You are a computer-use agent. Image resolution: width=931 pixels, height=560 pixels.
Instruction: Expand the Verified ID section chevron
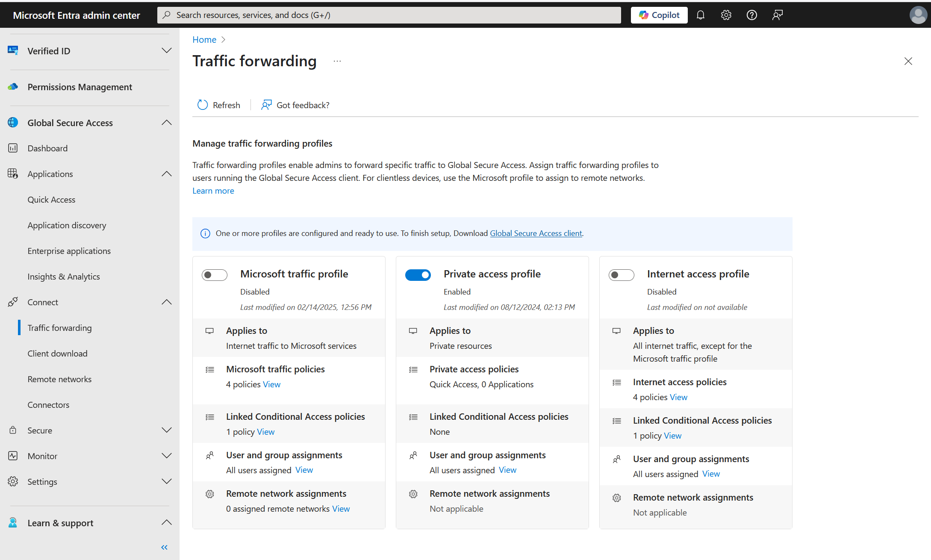click(x=167, y=50)
